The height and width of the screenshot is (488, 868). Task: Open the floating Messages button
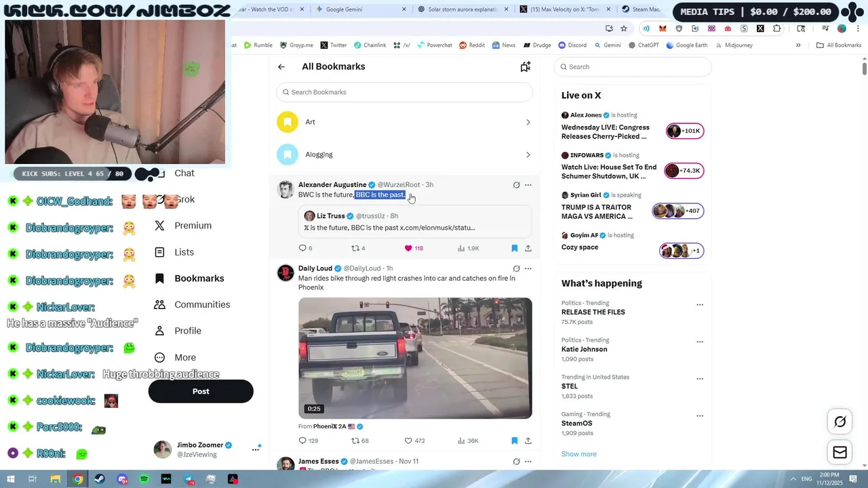point(840,452)
